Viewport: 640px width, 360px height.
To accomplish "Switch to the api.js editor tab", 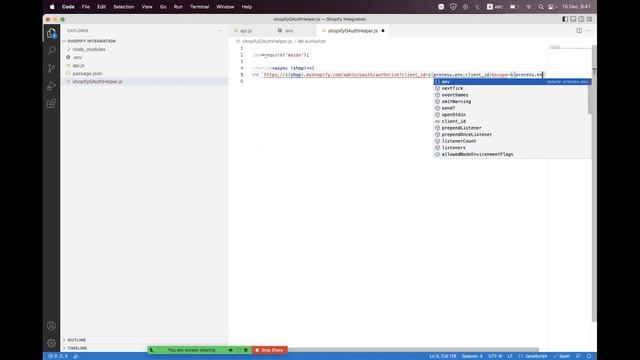I will [246, 31].
